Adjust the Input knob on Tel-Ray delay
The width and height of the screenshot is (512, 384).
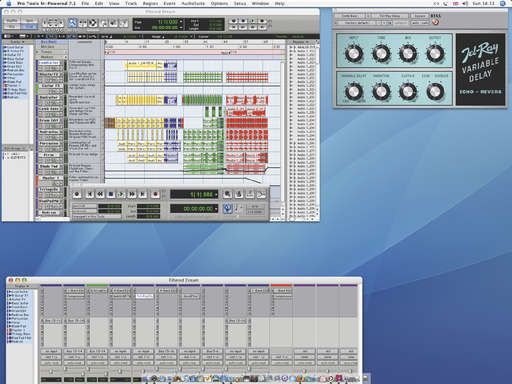click(x=354, y=53)
